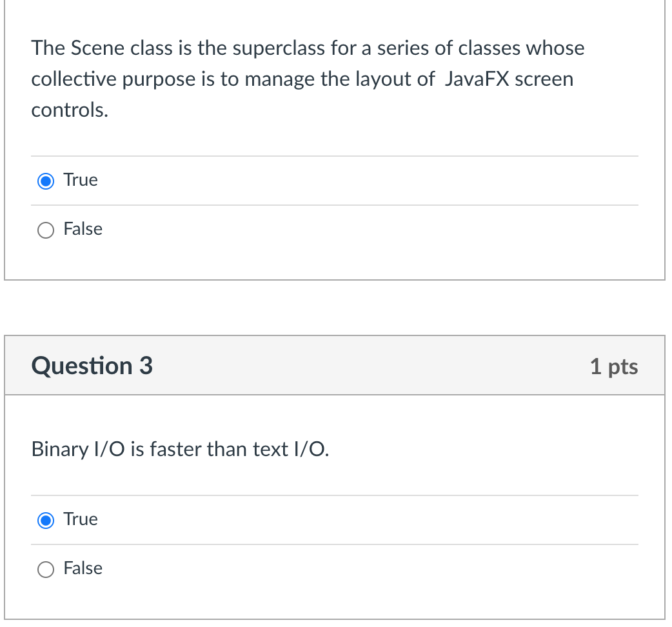Viewport: 672px width, 627px height.
Task: Click the word whose ending the first line
Action: 555,48
